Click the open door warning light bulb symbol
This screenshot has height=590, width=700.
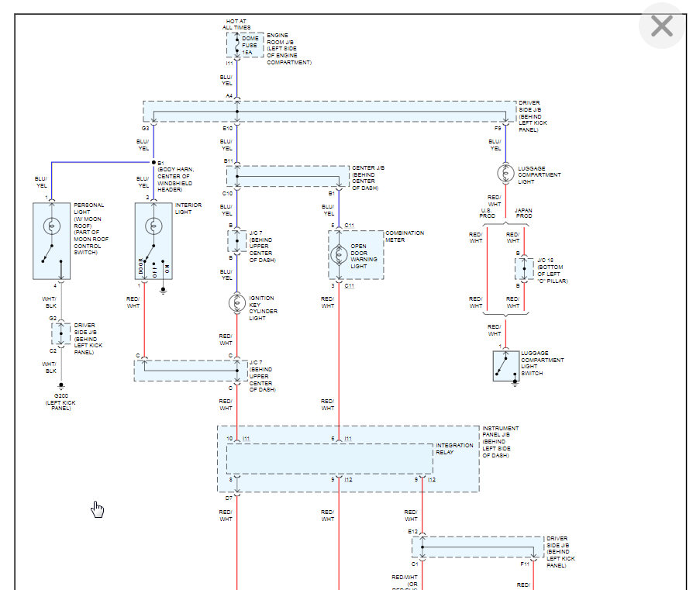pos(339,255)
